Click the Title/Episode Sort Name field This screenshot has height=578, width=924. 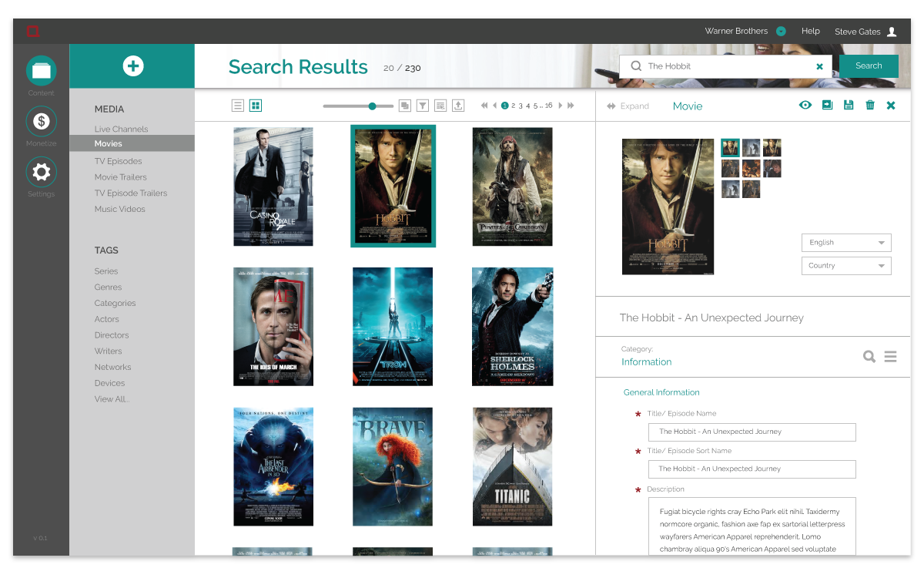point(752,469)
